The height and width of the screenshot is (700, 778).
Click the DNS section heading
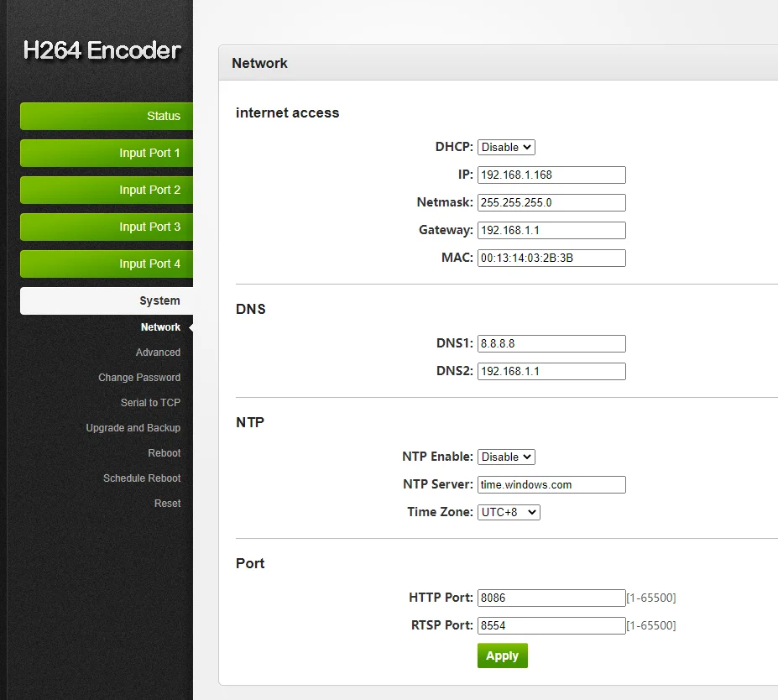point(251,309)
